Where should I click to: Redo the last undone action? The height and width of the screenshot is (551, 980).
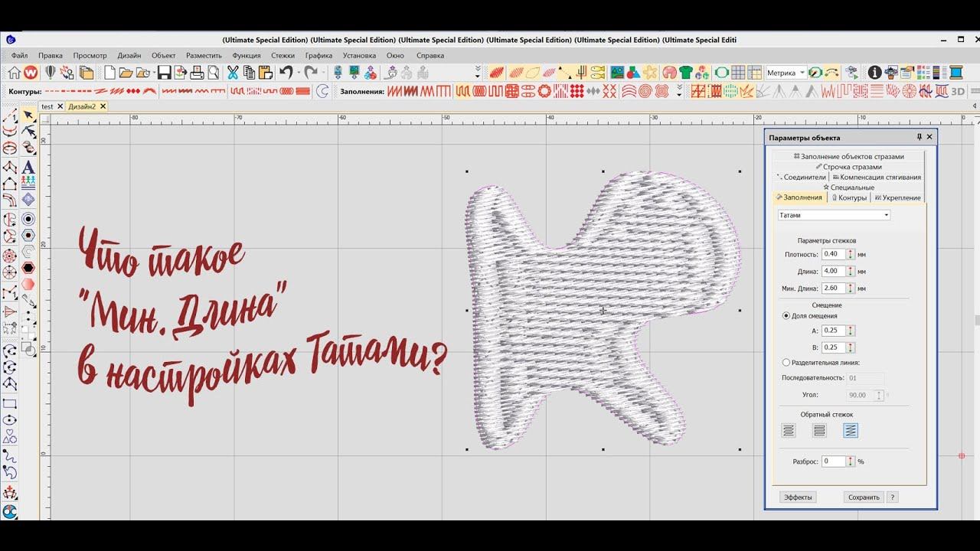point(310,73)
